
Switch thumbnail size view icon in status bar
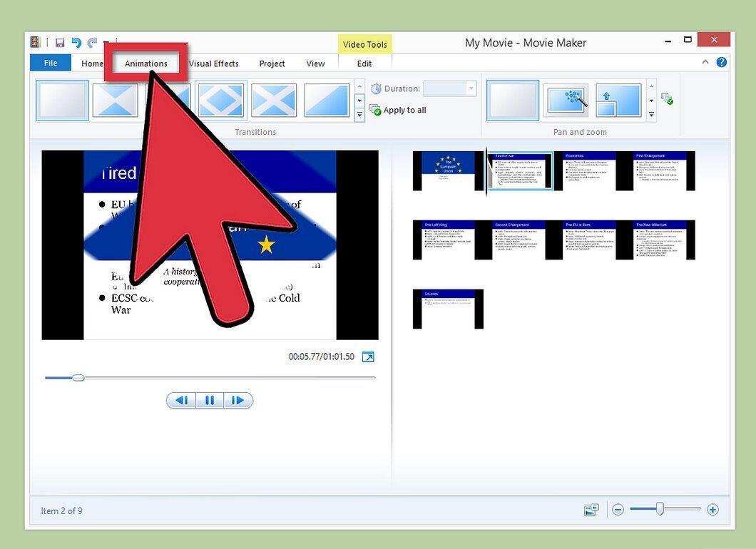coord(591,510)
